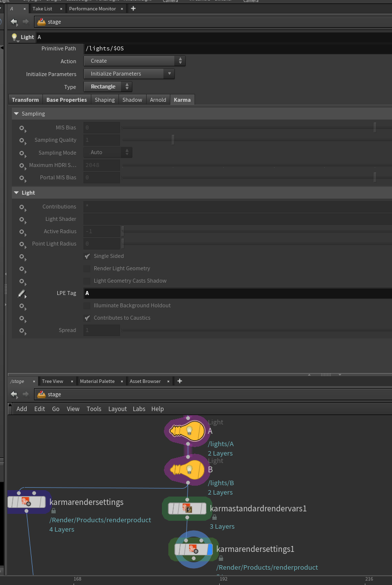The width and height of the screenshot is (392, 585).
Task: Switch to the Shaping tab
Action: coord(105,100)
